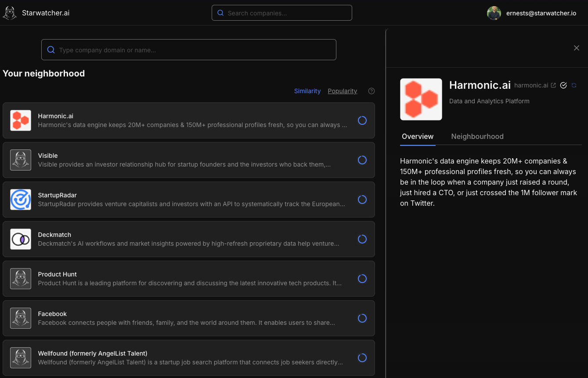The width and height of the screenshot is (588, 378).
Task: Click large Harmonic.ai logo in detail panel
Action: click(421, 99)
